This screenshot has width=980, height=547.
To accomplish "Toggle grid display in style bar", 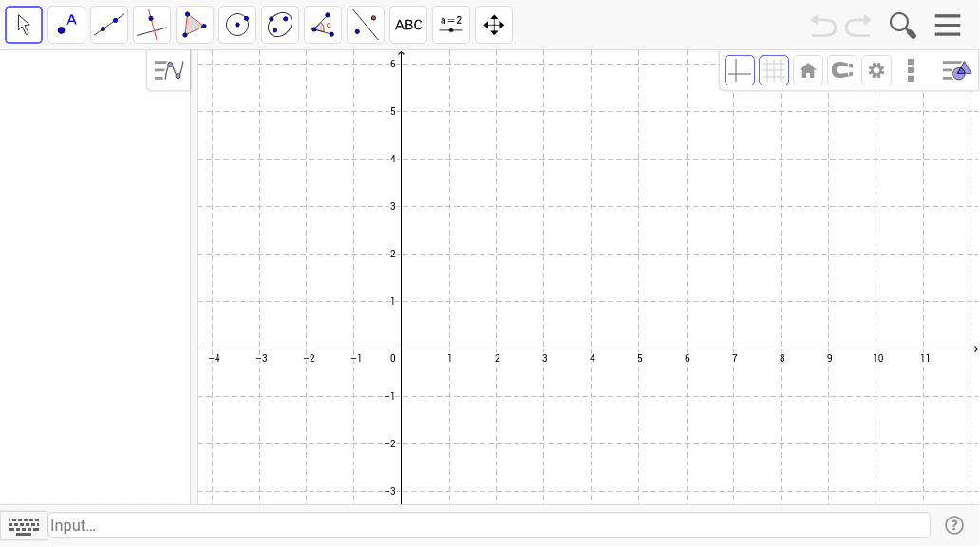I will 774,70.
